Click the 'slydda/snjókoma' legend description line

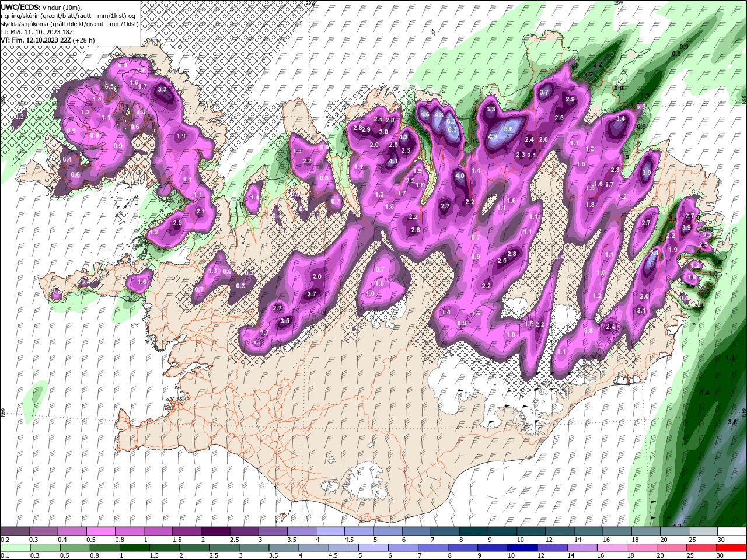pyautogui.click(x=69, y=24)
